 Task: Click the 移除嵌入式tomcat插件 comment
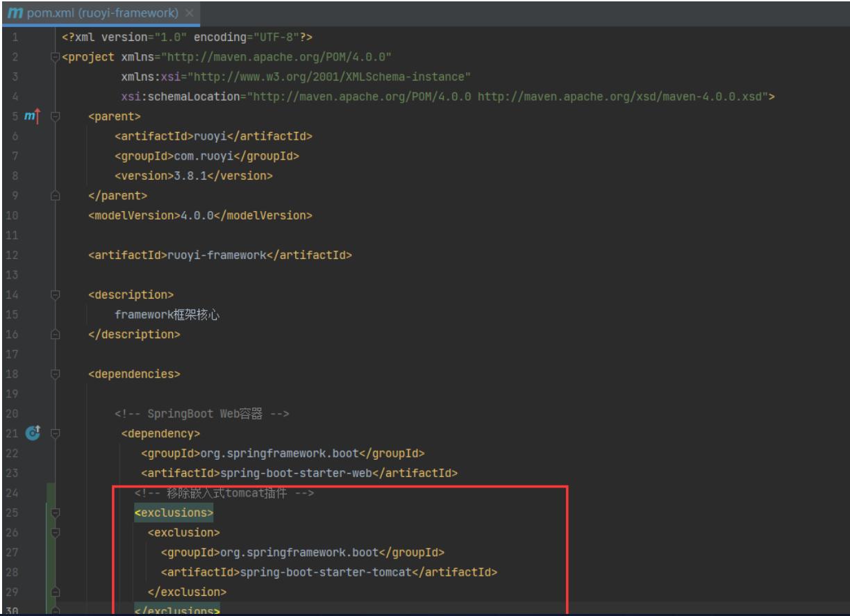[x=224, y=493]
